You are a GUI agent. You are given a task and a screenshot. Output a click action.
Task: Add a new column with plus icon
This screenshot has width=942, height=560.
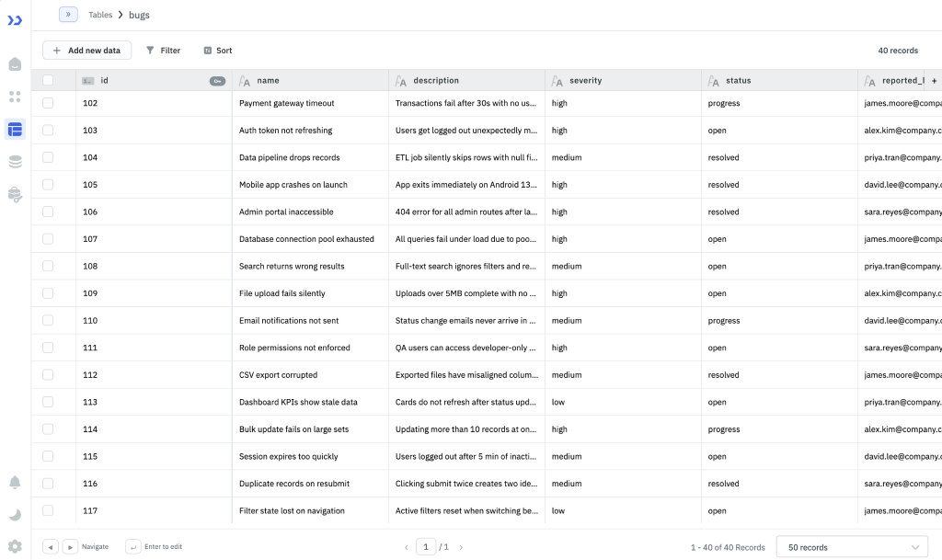point(935,80)
